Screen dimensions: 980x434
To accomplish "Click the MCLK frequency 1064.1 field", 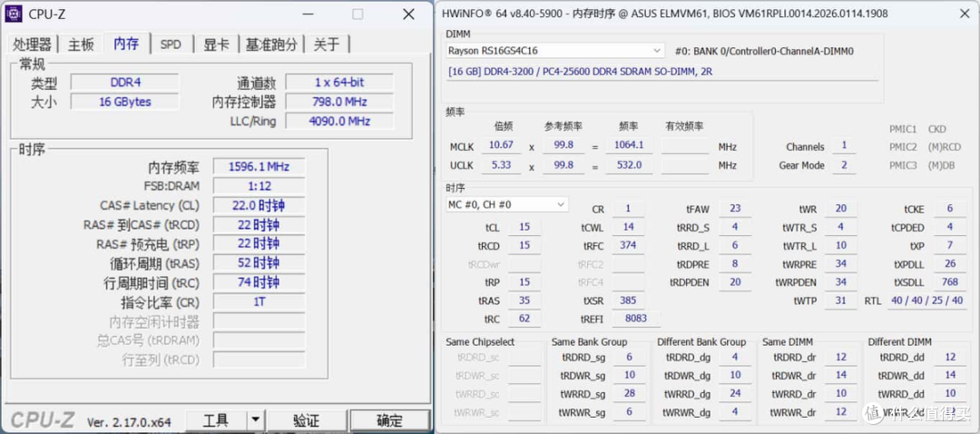I will pyautogui.click(x=629, y=145).
